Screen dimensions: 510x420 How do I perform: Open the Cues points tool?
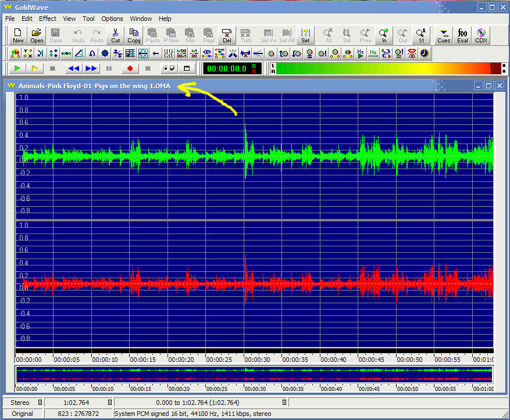[x=444, y=35]
